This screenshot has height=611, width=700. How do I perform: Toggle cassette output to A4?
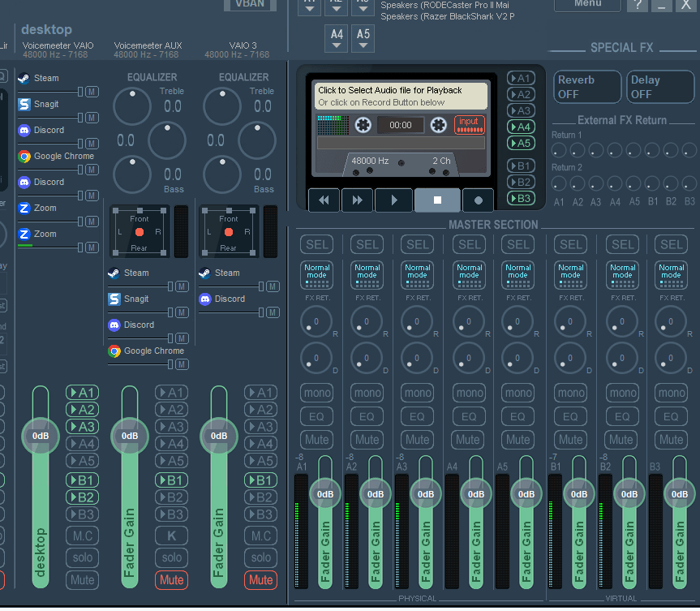coord(521,127)
